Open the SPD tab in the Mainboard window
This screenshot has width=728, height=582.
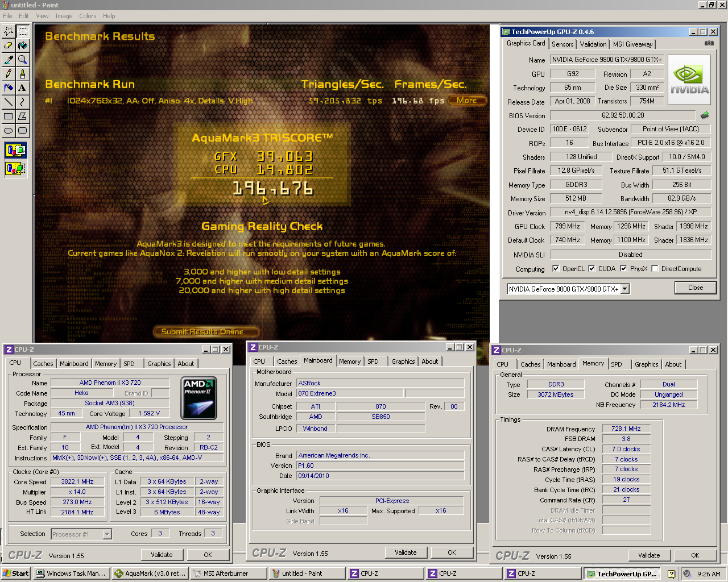pyautogui.click(x=373, y=361)
